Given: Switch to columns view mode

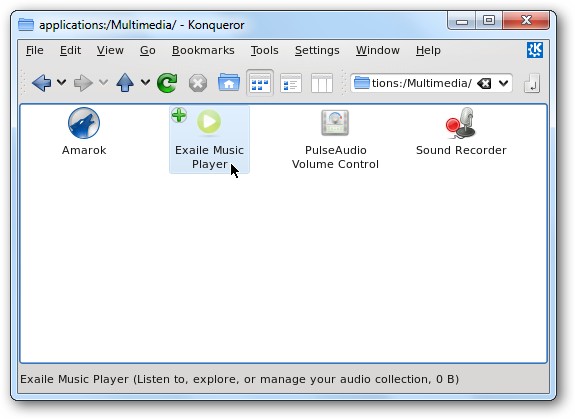Looking at the screenshot, I should [322, 83].
